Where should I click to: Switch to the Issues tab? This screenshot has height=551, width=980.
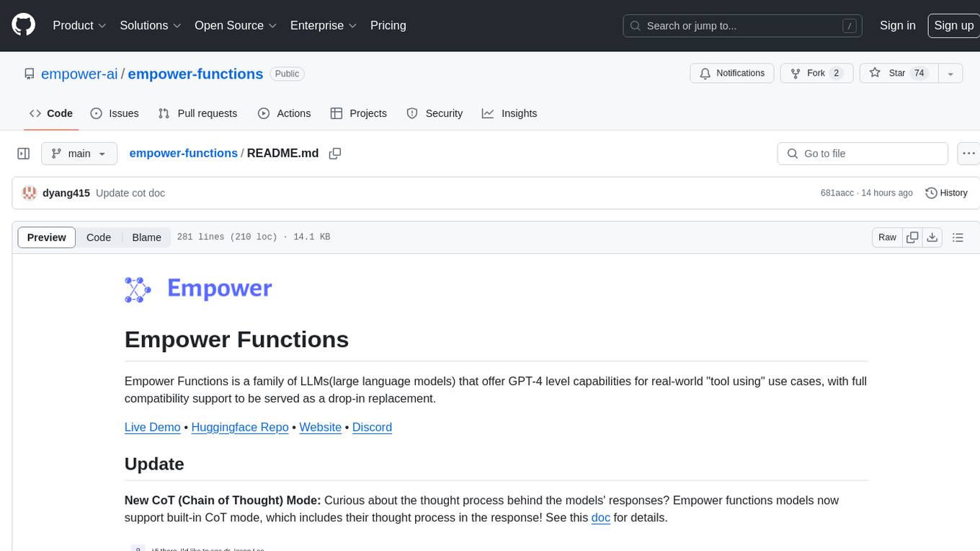click(x=115, y=113)
